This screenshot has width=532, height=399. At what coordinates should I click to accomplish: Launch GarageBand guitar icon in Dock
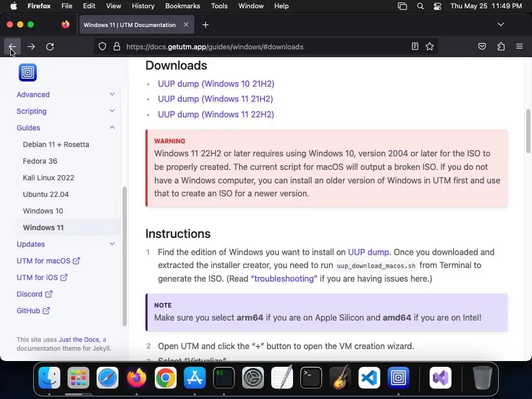coord(340,378)
